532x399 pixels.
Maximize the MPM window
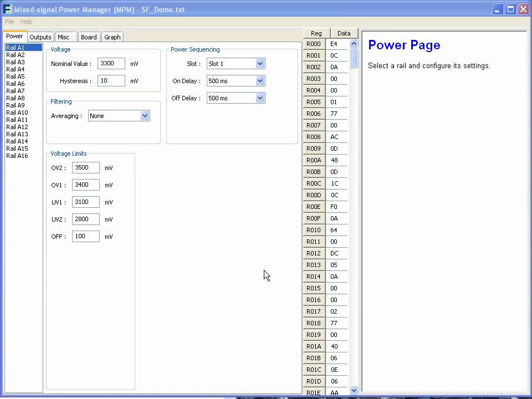(x=510, y=9)
